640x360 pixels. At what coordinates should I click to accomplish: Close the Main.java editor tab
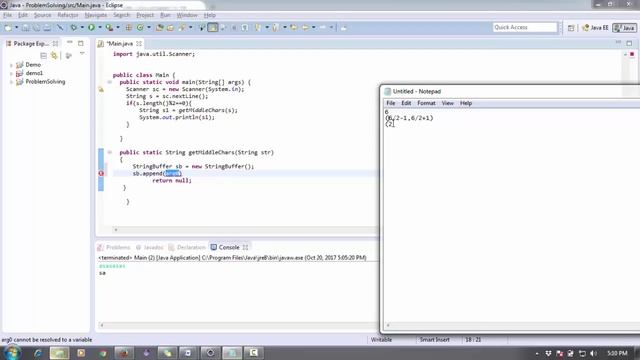pos(139,43)
